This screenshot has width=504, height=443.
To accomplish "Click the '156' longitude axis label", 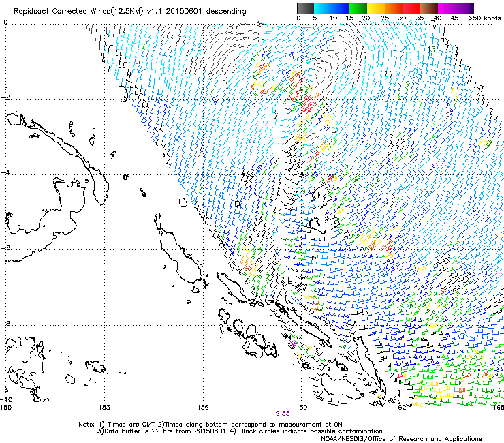I will tap(203, 408).
